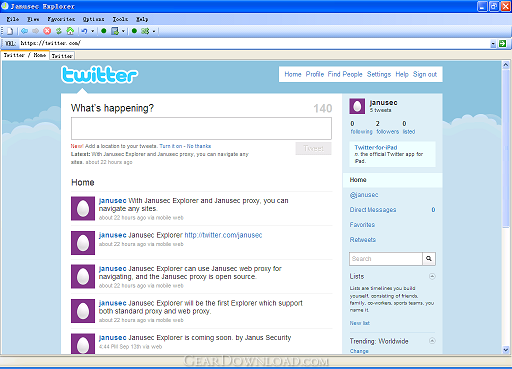Click the sidebar Search input field
This screenshot has width=512, height=369.
click(x=386, y=259)
